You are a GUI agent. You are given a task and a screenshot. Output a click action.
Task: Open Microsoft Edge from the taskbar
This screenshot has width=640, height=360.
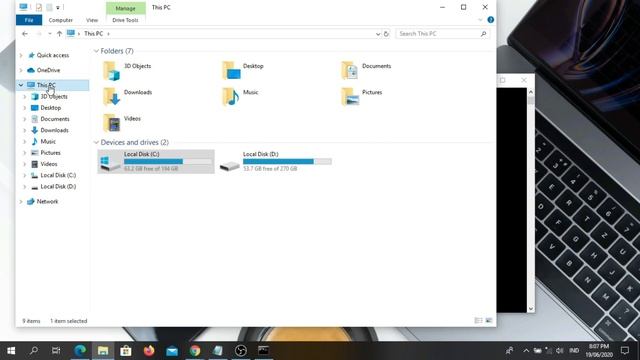coord(80,351)
